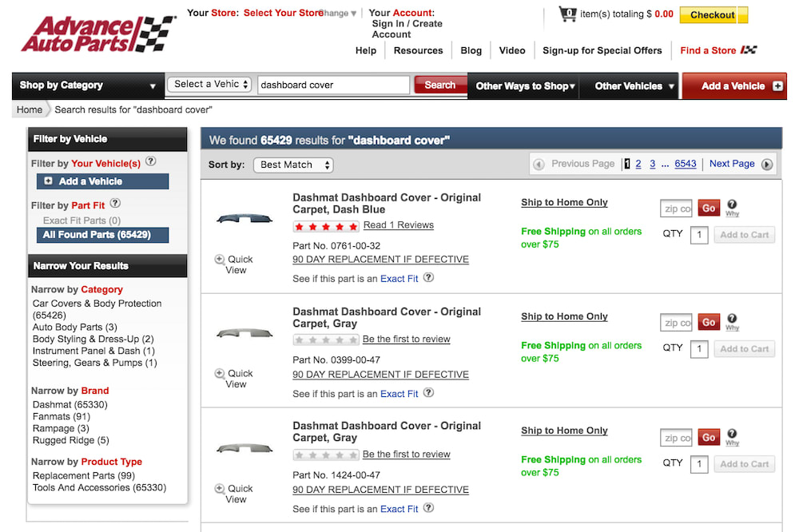Open Quick View for the Dash Blue cover
799x532 pixels.
pyautogui.click(x=234, y=264)
